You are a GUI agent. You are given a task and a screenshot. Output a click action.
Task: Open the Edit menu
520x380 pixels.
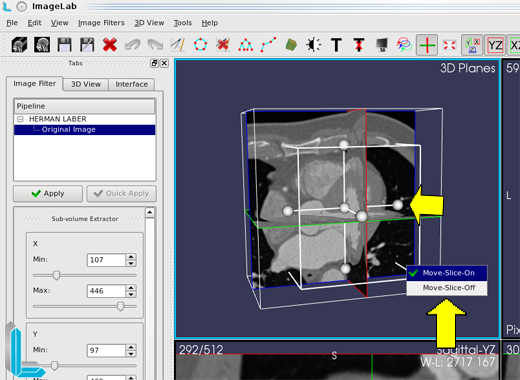coord(34,23)
